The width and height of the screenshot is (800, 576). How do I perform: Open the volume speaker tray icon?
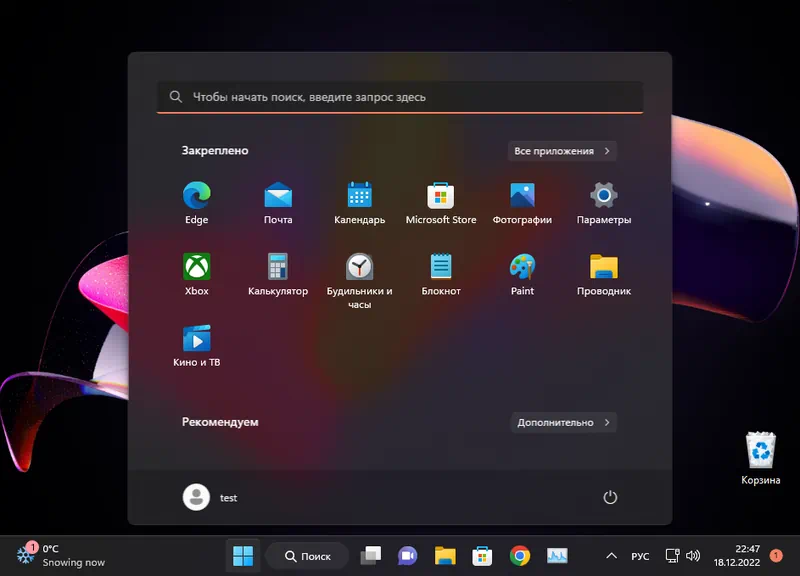[x=693, y=556]
